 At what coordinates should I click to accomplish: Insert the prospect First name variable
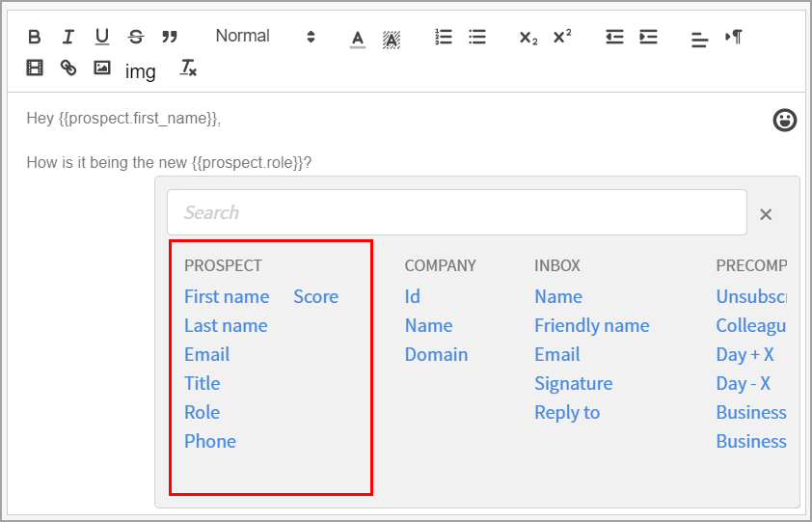click(x=227, y=296)
